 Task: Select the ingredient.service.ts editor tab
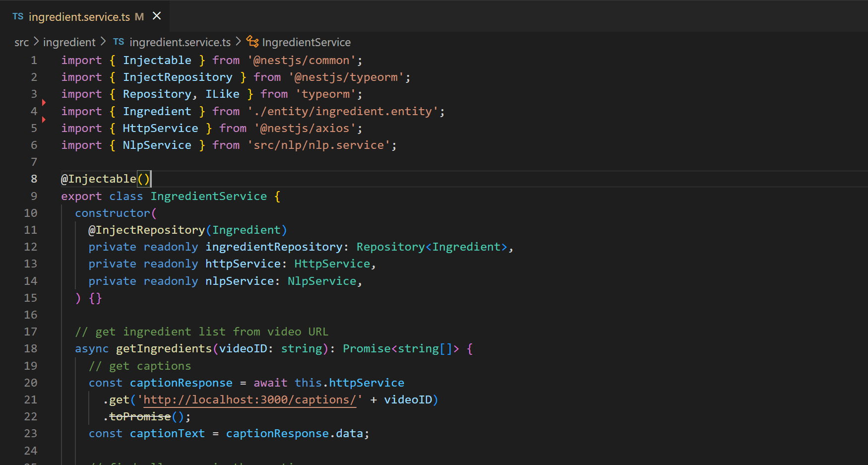85,16
